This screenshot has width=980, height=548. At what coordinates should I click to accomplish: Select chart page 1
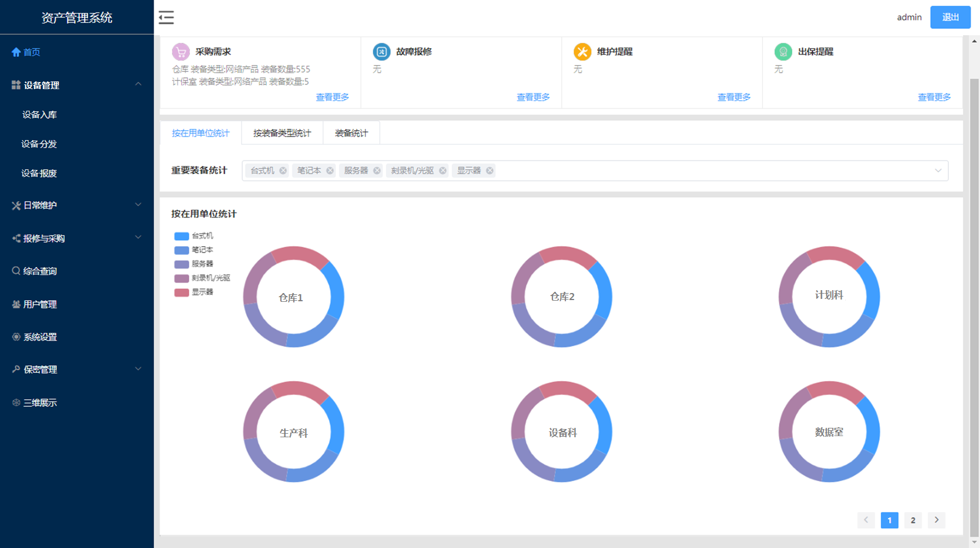point(889,520)
